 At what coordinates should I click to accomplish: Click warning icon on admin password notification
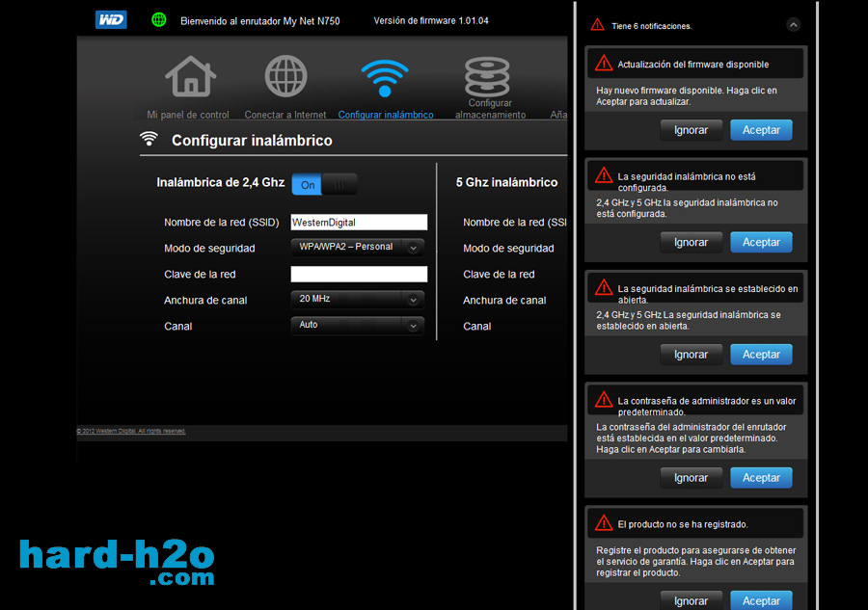(x=604, y=400)
